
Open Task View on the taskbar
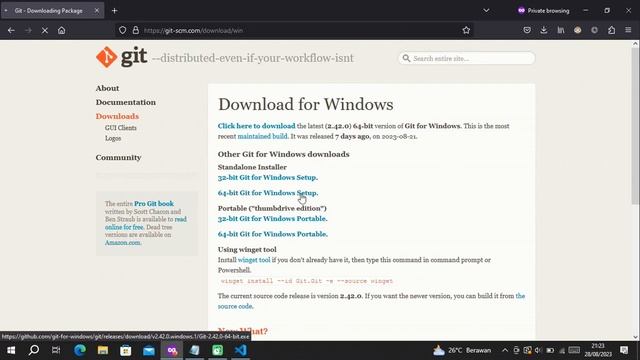tap(56, 350)
